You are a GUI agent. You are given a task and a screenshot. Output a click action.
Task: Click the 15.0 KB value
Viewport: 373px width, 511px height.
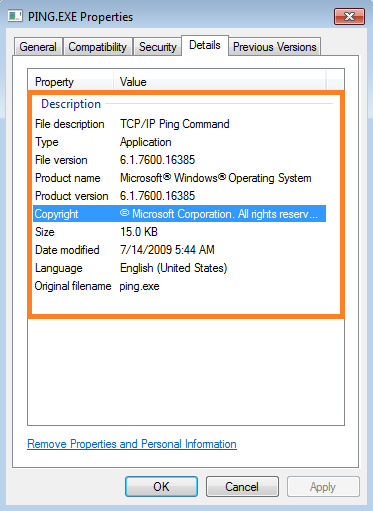(139, 232)
